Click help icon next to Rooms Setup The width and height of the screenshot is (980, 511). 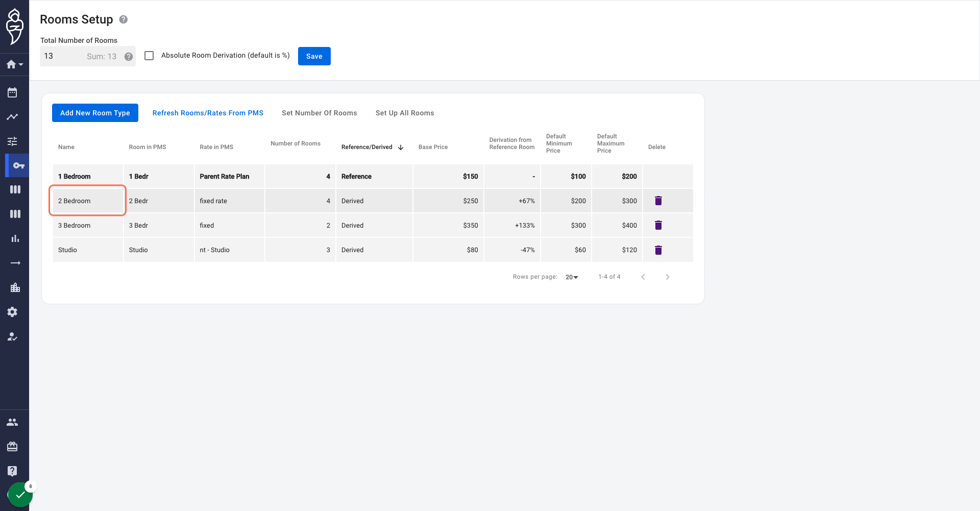pyautogui.click(x=124, y=19)
